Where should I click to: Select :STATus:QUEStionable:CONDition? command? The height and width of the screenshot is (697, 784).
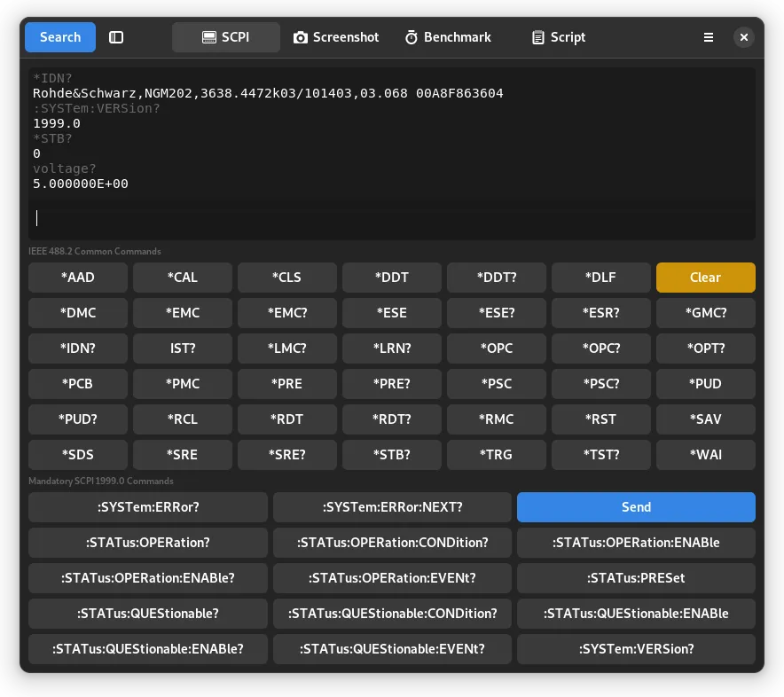pyautogui.click(x=392, y=614)
